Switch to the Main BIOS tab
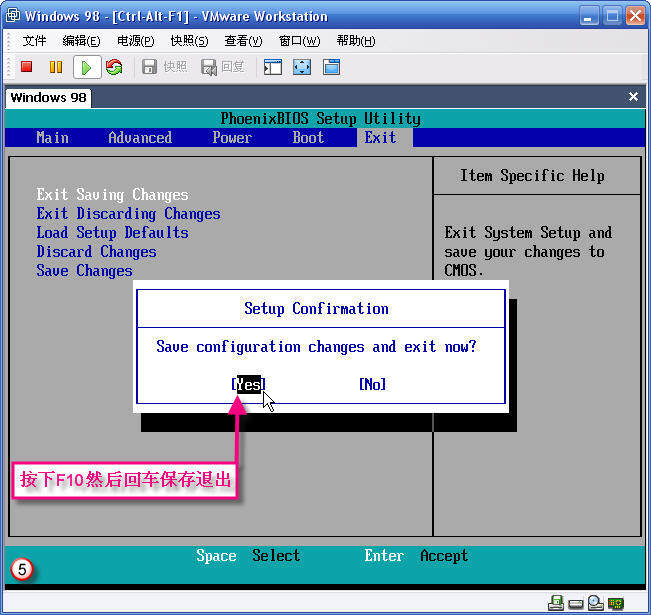The height and width of the screenshot is (615, 651). tap(52, 137)
